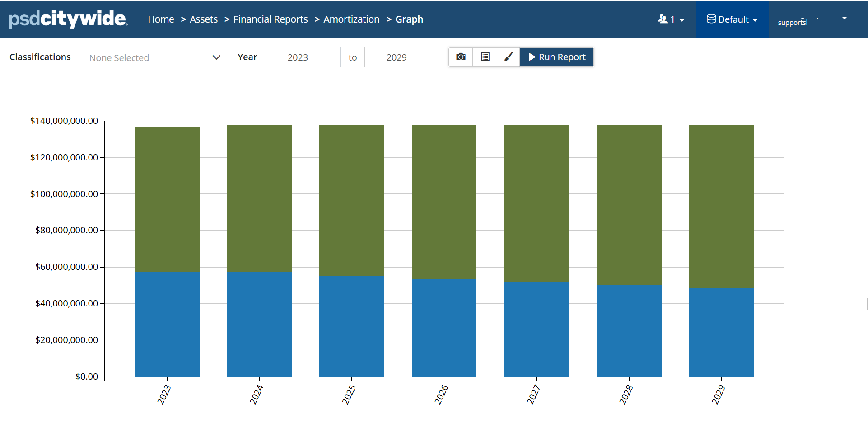Open the data table list icon
868x429 pixels.
[x=485, y=57]
